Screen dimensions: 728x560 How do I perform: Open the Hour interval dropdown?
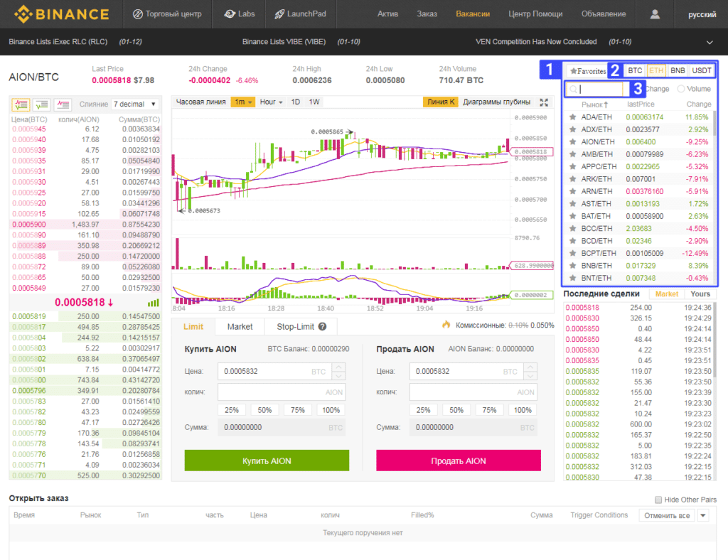pyautogui.click(x=271, y=102)
